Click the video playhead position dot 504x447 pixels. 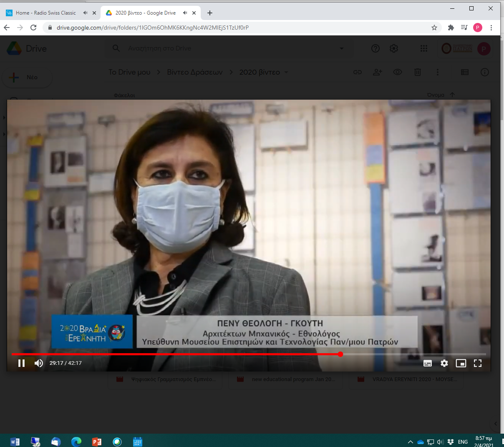point(340,354)
